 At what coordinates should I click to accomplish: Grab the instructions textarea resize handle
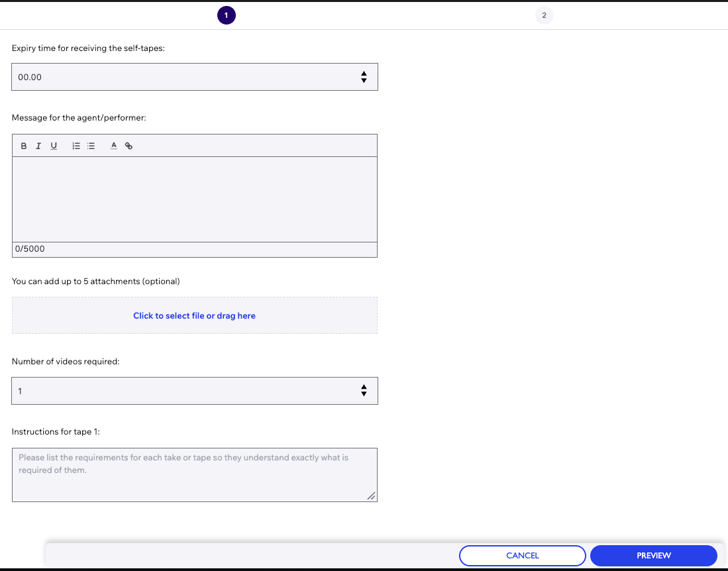(x=372, y=495)
